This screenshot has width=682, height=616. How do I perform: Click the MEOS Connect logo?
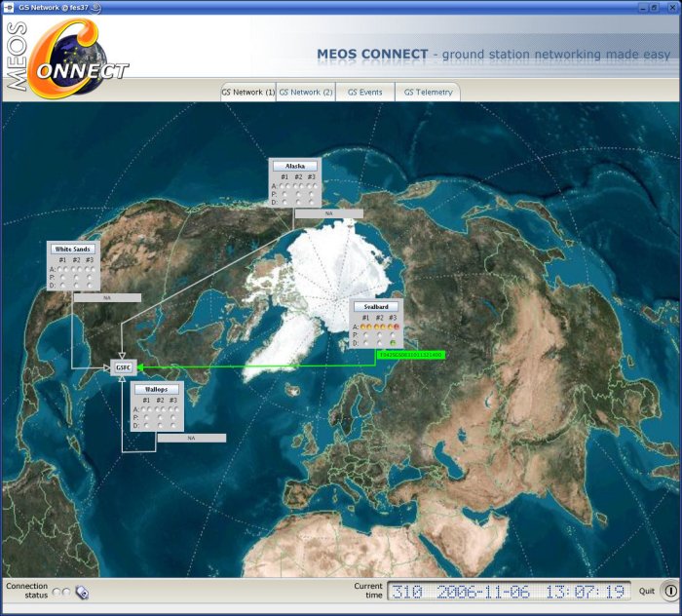point(66,57)
